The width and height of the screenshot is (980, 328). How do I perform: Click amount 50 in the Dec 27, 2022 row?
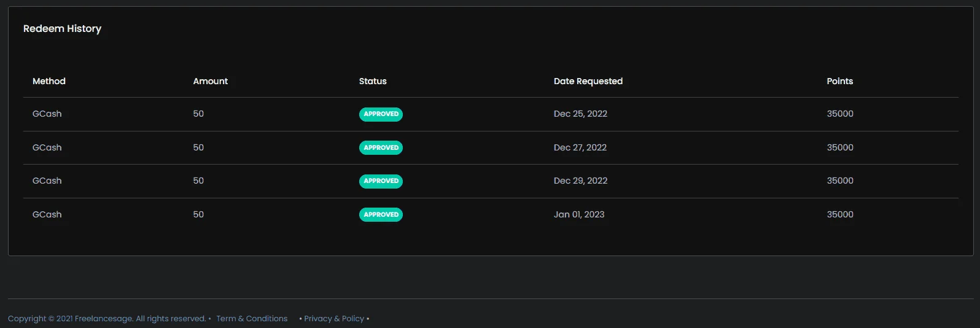pos(198,147)
